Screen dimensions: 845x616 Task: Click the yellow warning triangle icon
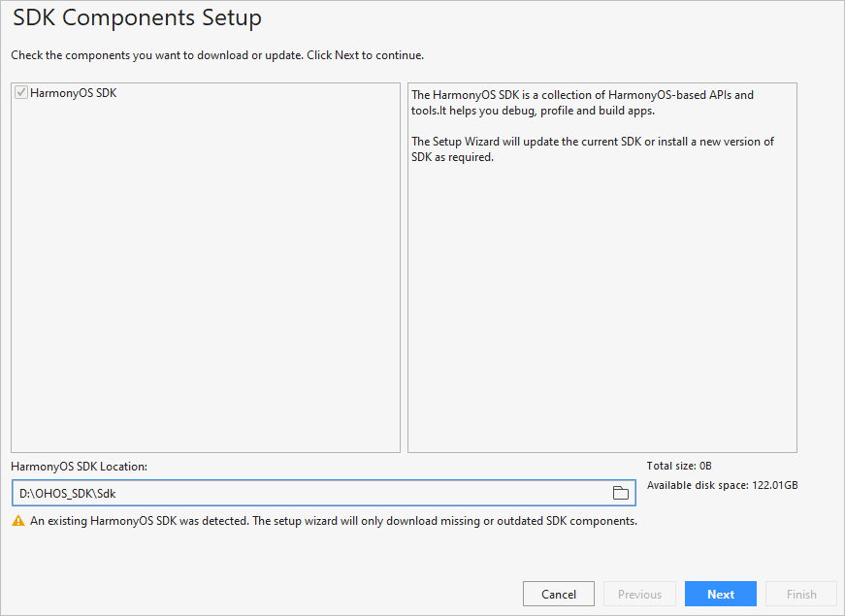[x=18, y=521]
